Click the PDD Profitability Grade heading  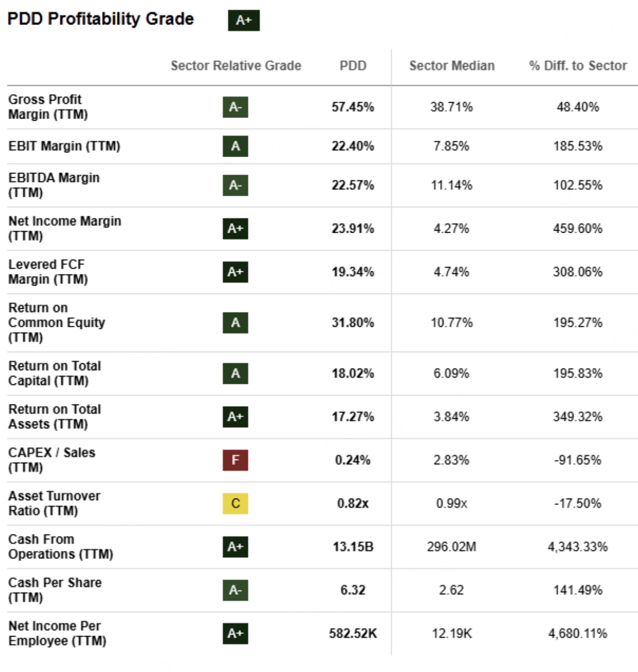(101, 19)
